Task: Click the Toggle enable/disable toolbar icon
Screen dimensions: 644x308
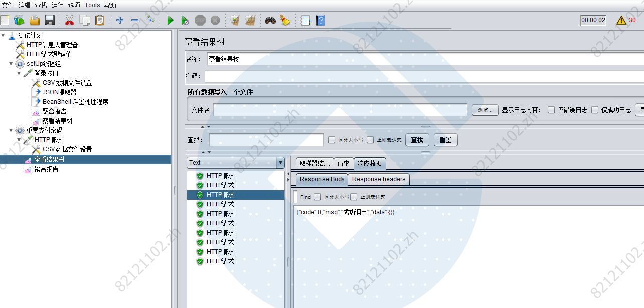Action: pyautogui.click(x=151, y=20)
